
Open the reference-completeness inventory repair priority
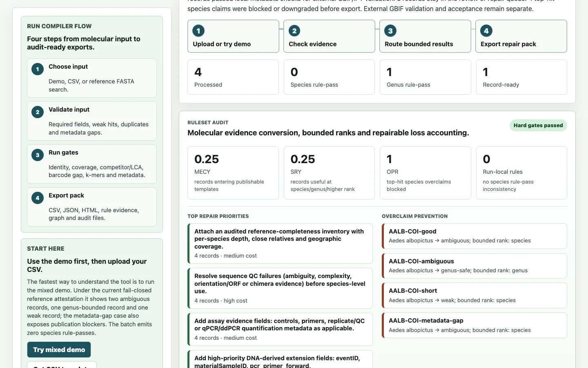pyautogui.click(x=280, y=243)
